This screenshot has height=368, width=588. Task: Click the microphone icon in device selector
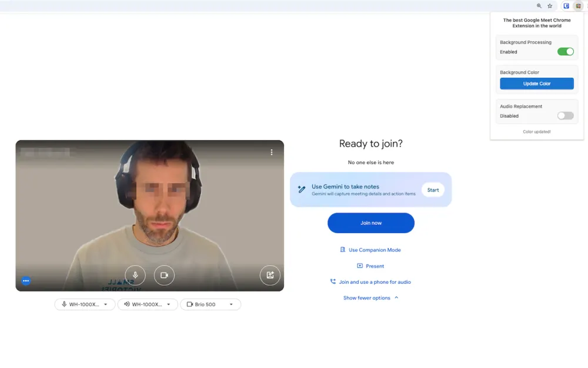click(64, 304)
